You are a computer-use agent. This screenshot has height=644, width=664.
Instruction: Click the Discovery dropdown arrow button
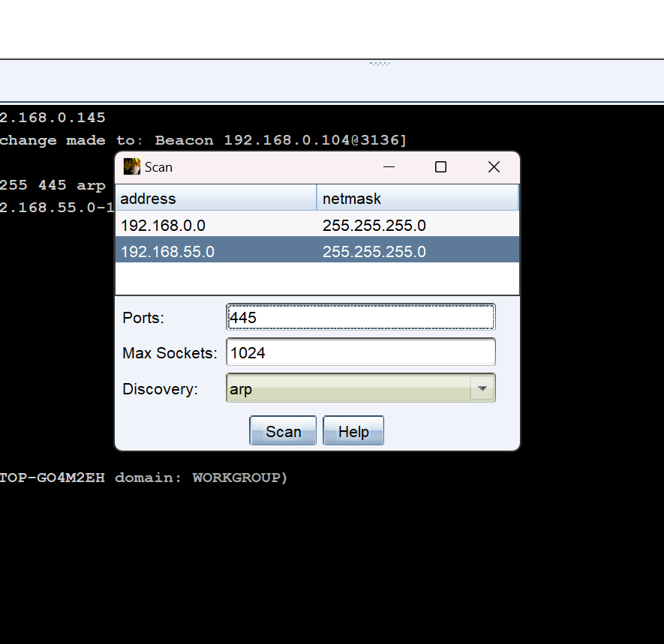tap(482, 388)
